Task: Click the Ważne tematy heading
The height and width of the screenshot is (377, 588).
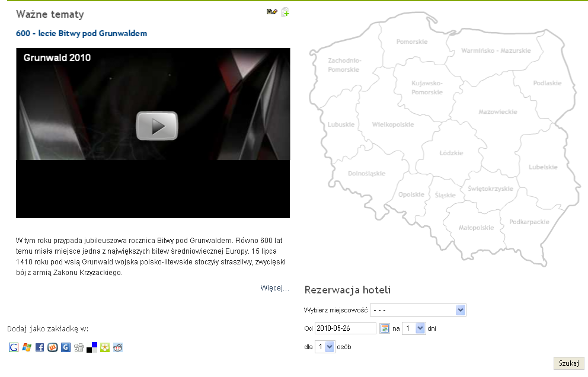Action: tap(50, 14)
